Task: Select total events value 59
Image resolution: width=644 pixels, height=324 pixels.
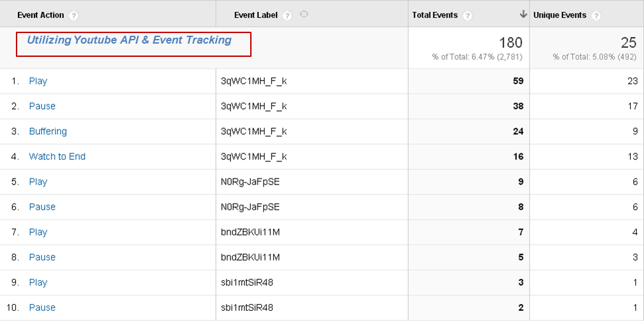Action: pyautogui.click(x=518, y=81)
